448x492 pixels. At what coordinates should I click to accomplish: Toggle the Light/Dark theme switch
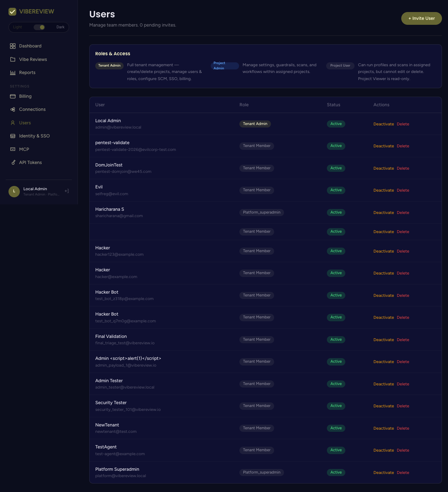click(x=39, y=27)
